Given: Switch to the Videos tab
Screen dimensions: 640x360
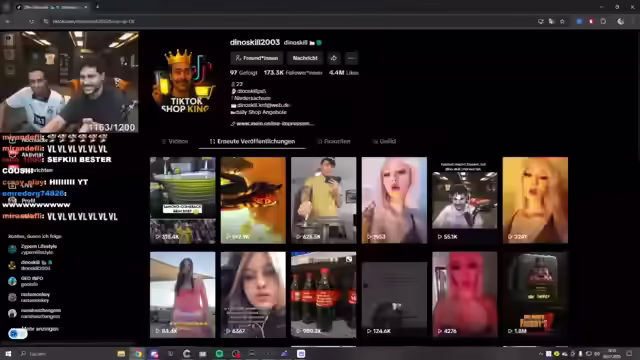Looking at the screenshot, I should [175, 141].
